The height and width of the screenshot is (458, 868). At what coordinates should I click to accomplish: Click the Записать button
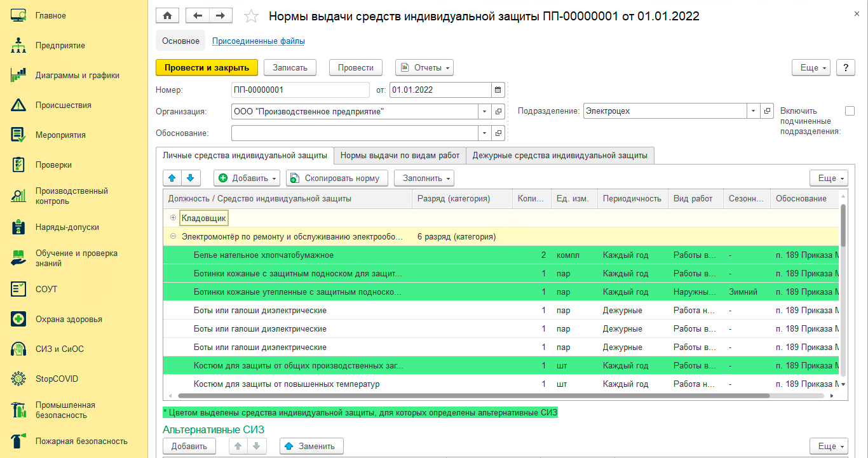[x=290, y=67]
